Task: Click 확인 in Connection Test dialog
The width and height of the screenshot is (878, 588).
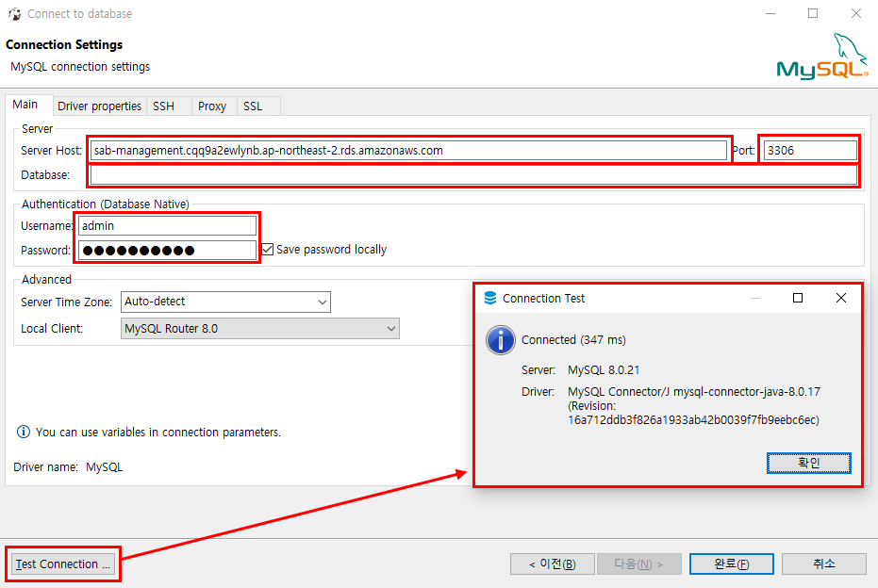Action: pos(808,464)
